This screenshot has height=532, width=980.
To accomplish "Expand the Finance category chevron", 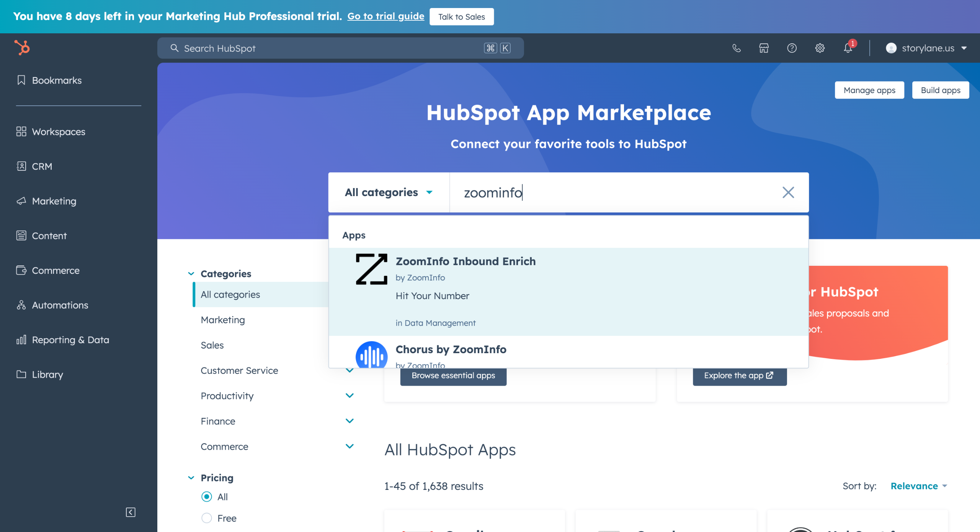I will [350, 421].
